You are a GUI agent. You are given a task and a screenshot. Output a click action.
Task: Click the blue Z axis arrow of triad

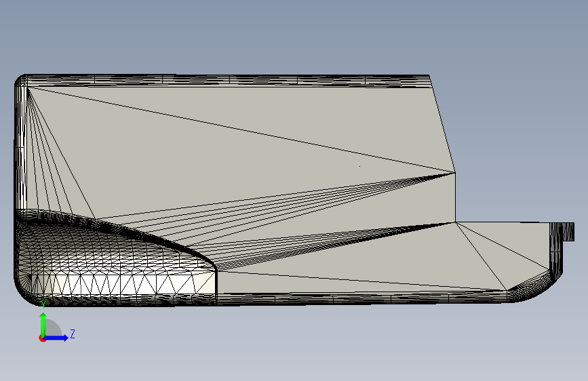pyautogui.click(x=56, y=338)
